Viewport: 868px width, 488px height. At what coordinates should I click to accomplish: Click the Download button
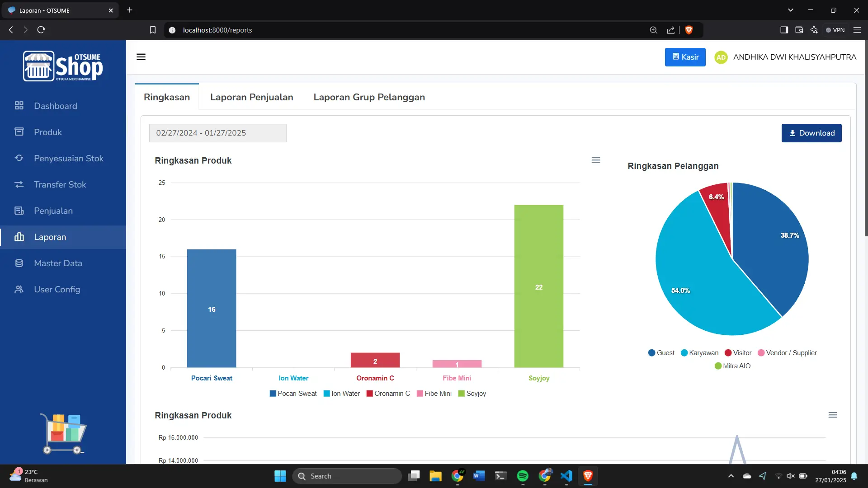point(811,133)
